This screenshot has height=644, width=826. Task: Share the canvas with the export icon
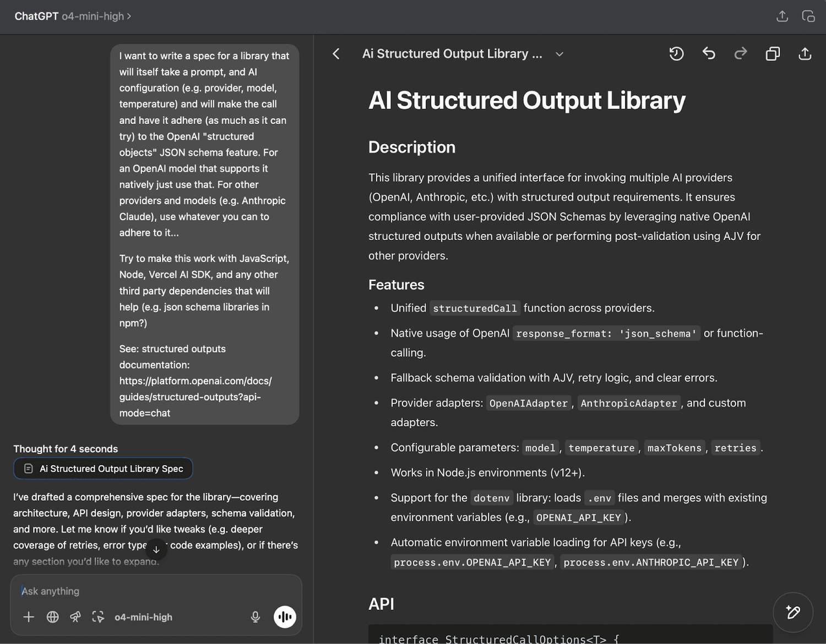[x=805, y=53]
